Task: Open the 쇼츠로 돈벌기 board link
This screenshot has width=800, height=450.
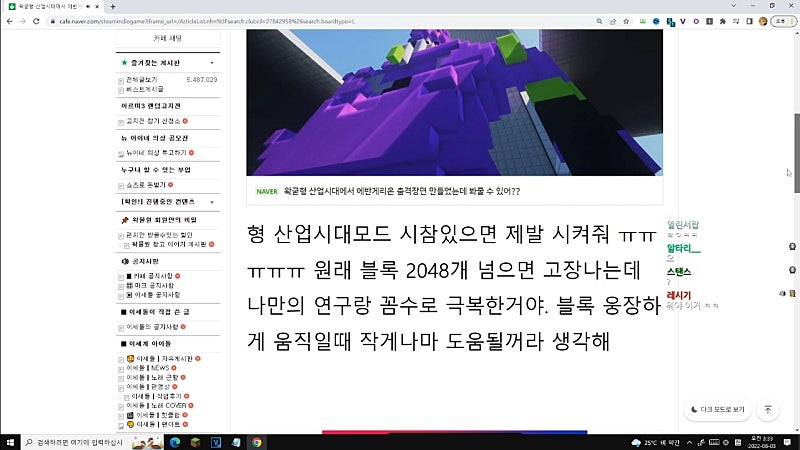Action: tap(145, 185)
